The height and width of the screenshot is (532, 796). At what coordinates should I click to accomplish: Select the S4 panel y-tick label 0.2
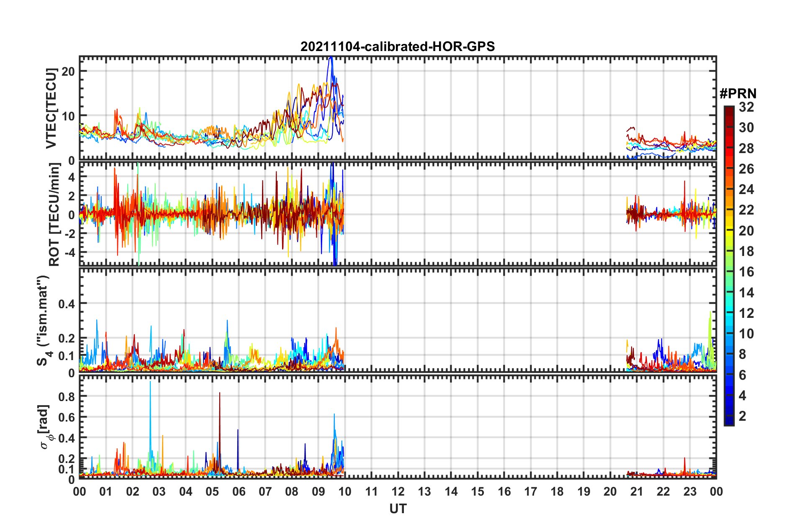click(67, 338)
